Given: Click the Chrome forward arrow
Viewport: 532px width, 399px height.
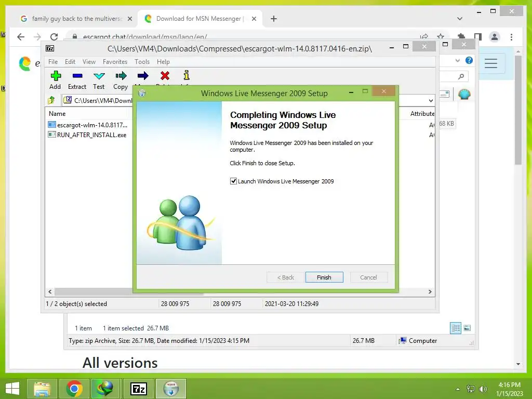Looking at the screenshot, I should click(x=37, y=37).
